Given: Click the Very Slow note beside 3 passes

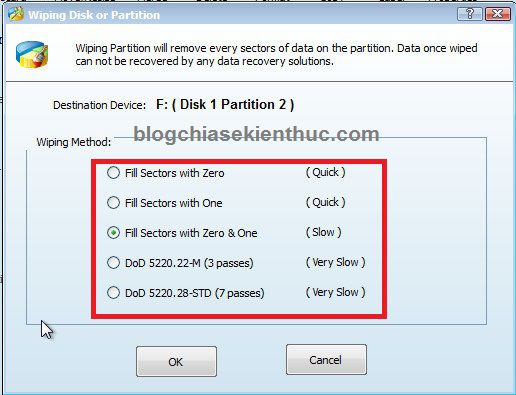Looking at the screenshot, I should pos(336,262).
